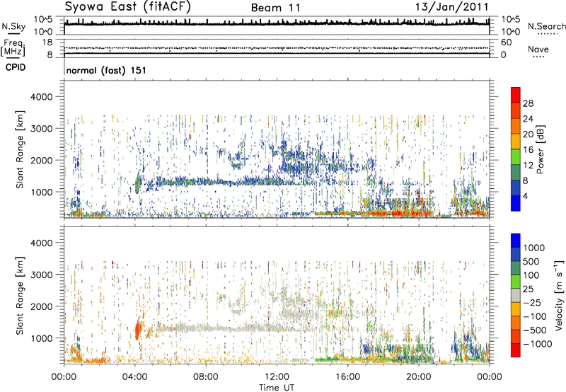This screenshot has width=566, height=392.
Task: Click the 'Power [dB]' colorbar title
Action: [541, 149]
